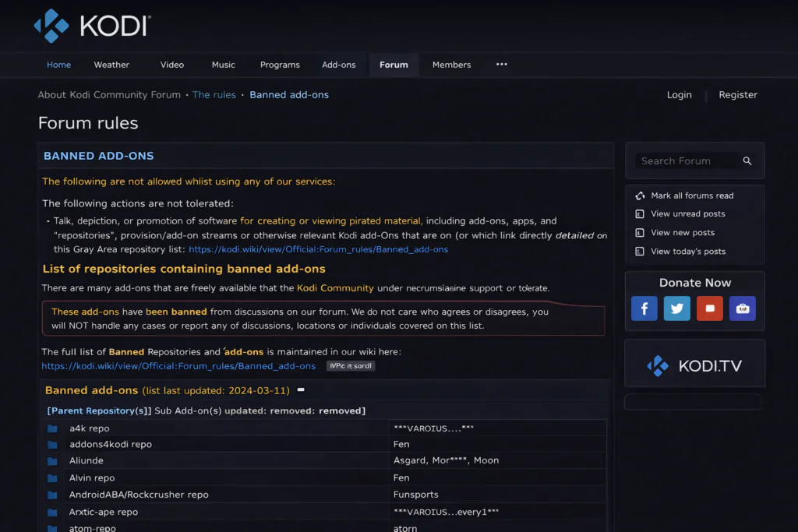Image resolution: width=798 pixels, height=532 pixels.
Task: Click View unread posts
Action: click(x=687, y=214)
